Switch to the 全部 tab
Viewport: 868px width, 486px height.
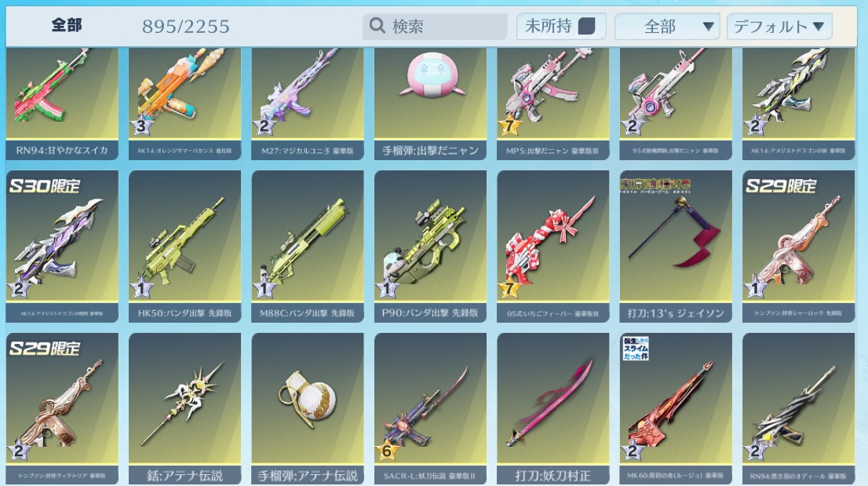coord(67,25)
